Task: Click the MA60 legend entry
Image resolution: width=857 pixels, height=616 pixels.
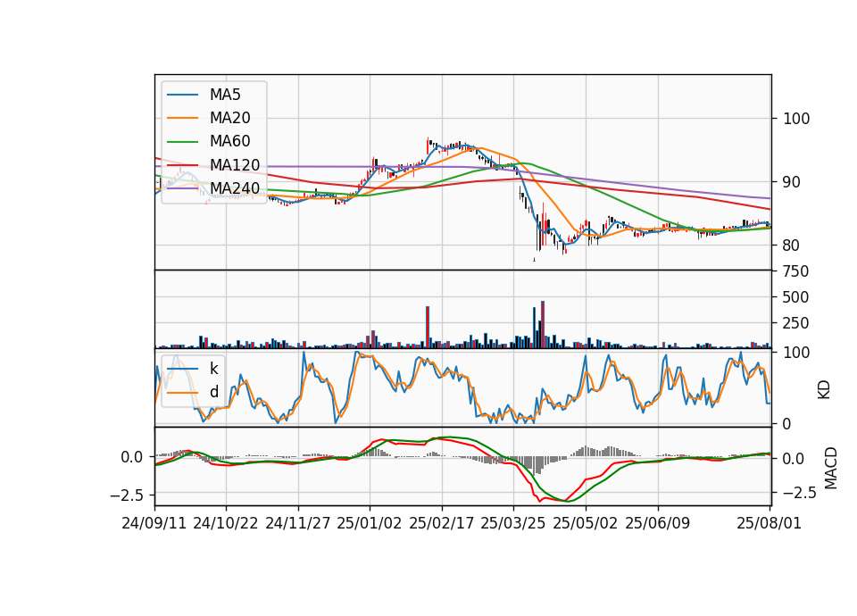Action: [209, 142]
